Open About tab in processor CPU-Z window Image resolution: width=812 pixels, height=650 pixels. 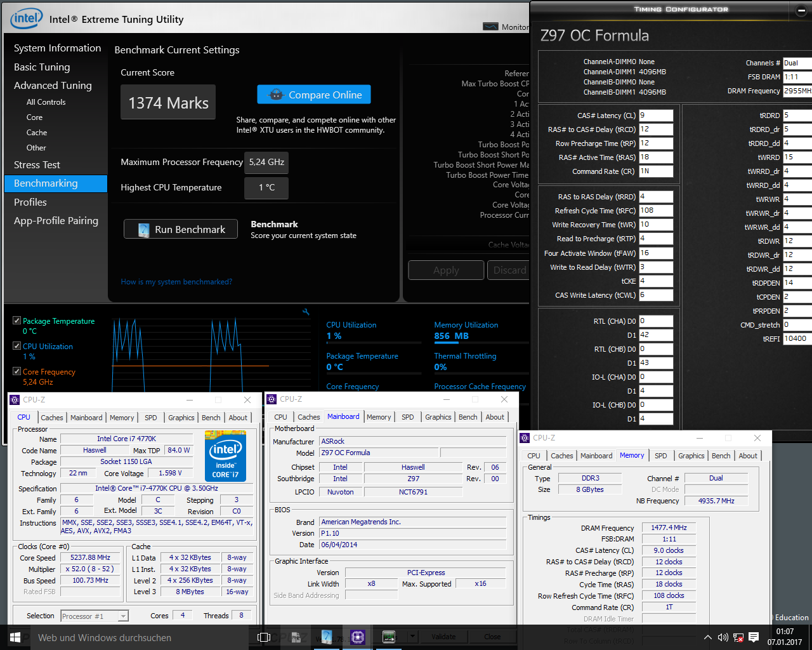tap(238, 418)
